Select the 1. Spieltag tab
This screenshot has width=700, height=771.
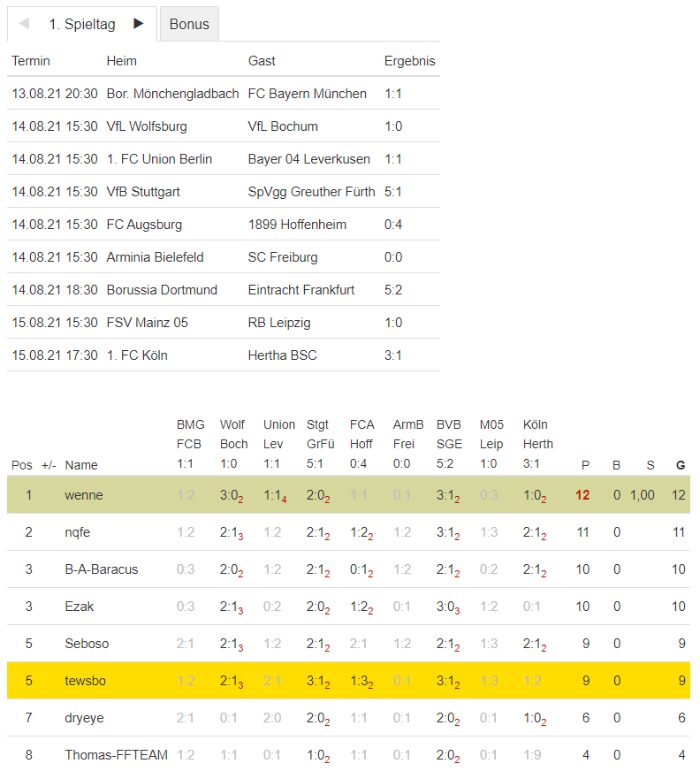pyautogui.click(x=82, y=24)
